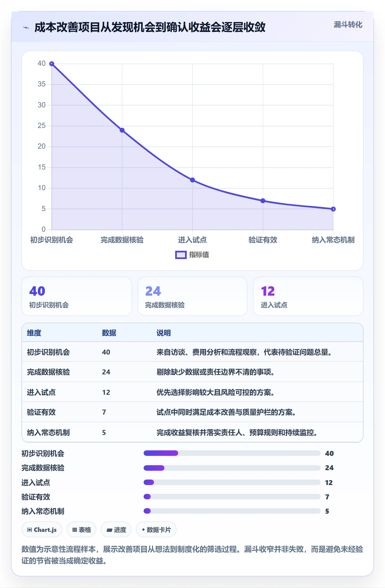The height and width of the screenshot is (588, 385).
Task: Click the table description starting with 来自访谈
Action: (244, 352)
